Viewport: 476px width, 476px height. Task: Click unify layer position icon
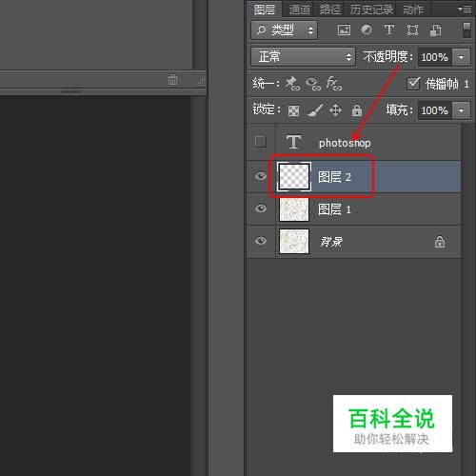(292, 84)
